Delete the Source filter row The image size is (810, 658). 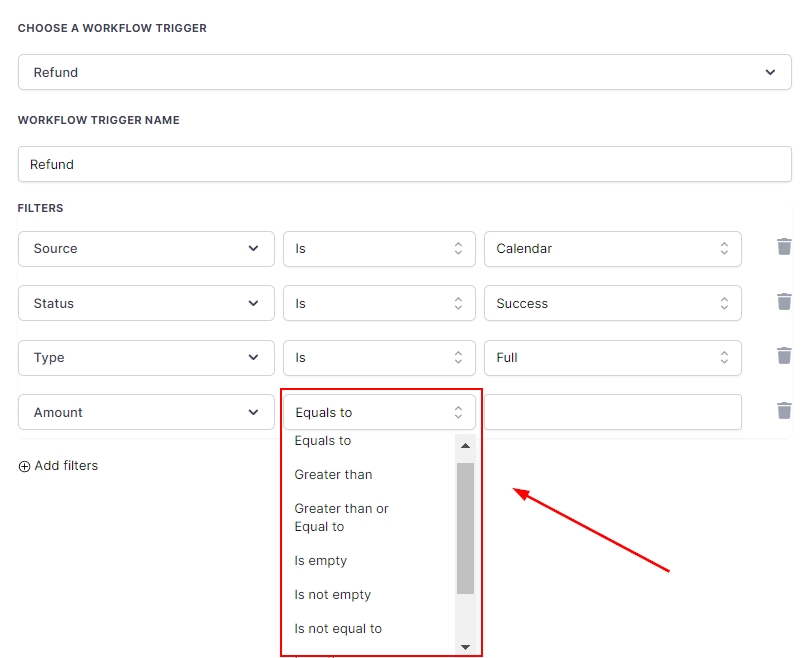(x=784, y=247)
